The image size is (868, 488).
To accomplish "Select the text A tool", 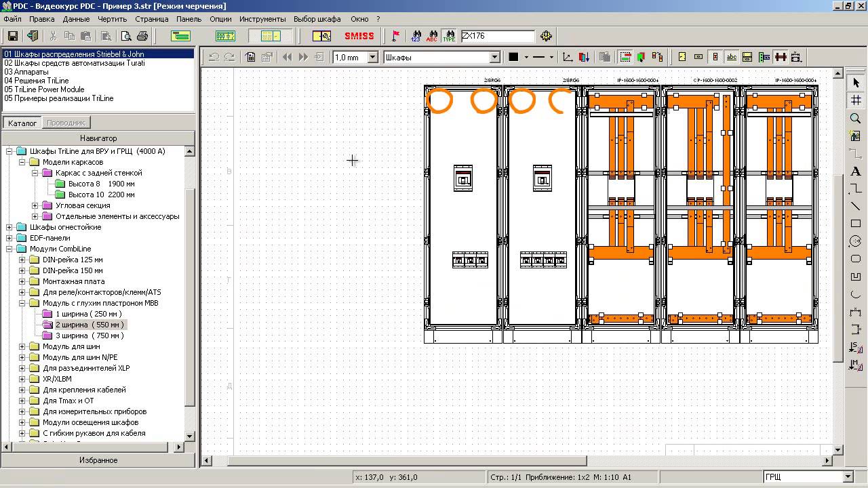I will (x=856, y=171).
